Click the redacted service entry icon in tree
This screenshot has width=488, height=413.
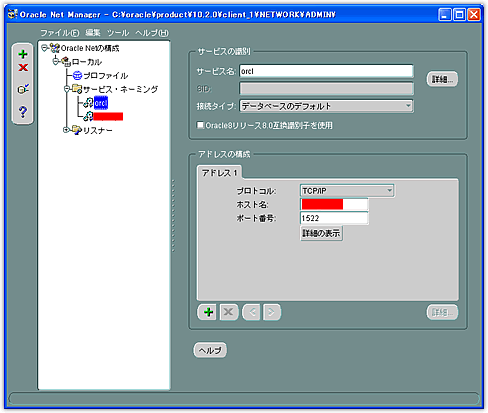(88, 116)
